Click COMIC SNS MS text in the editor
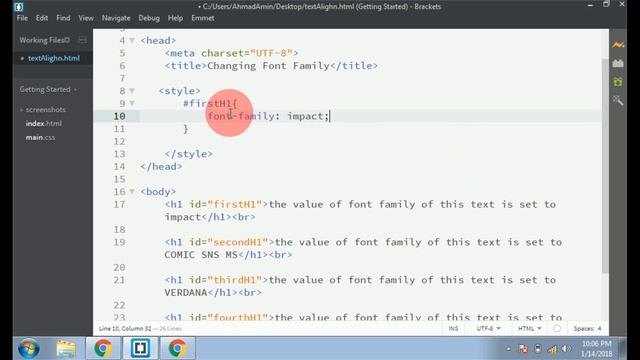640x360 pixels. [x=201, y=255]
